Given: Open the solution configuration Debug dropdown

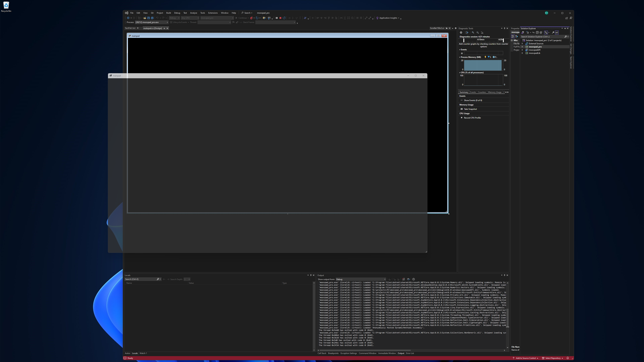Looking at the screenshot, I should (x=174, y=18).
